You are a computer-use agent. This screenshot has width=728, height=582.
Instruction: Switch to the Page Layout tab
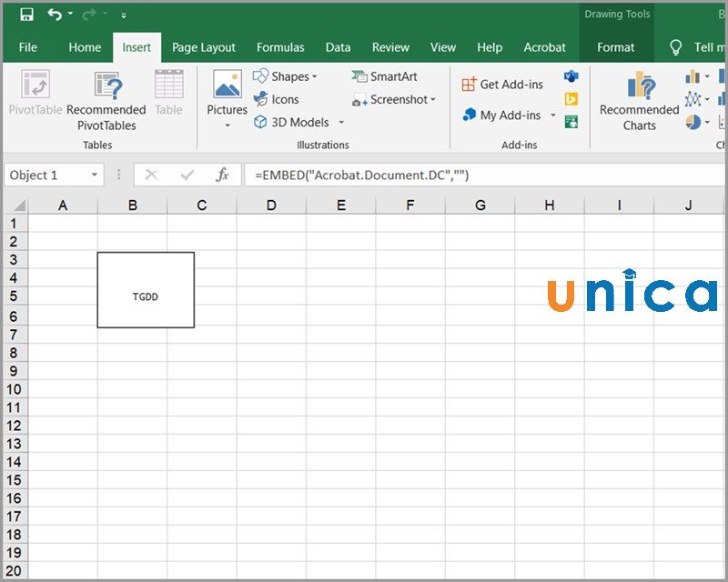click(204, 47)
